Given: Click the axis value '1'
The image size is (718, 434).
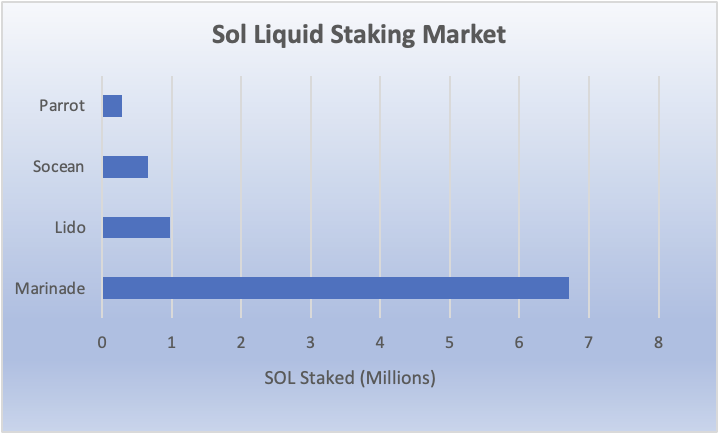Looking at the screenshot, I should coord(171,342).
